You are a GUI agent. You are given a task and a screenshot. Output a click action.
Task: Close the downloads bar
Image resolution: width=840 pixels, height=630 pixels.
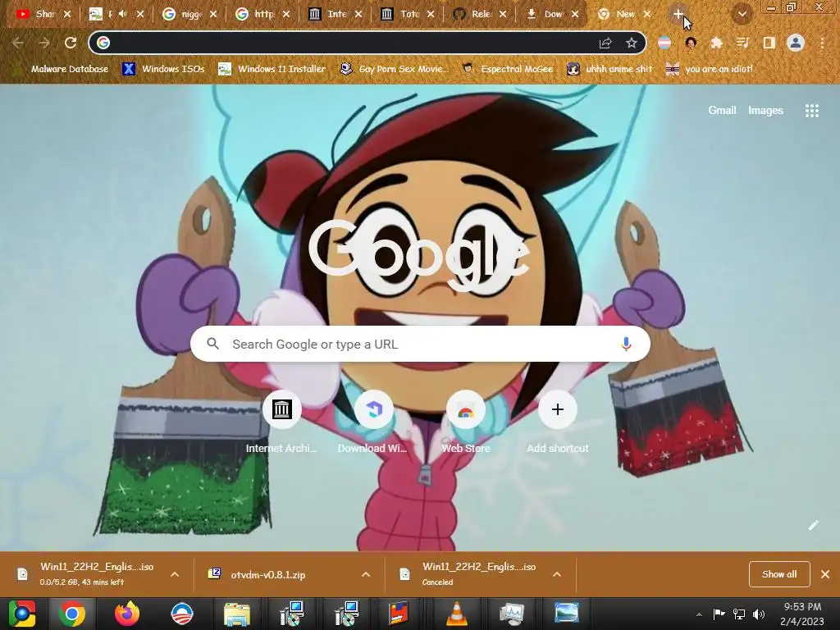tap(825, 574)
